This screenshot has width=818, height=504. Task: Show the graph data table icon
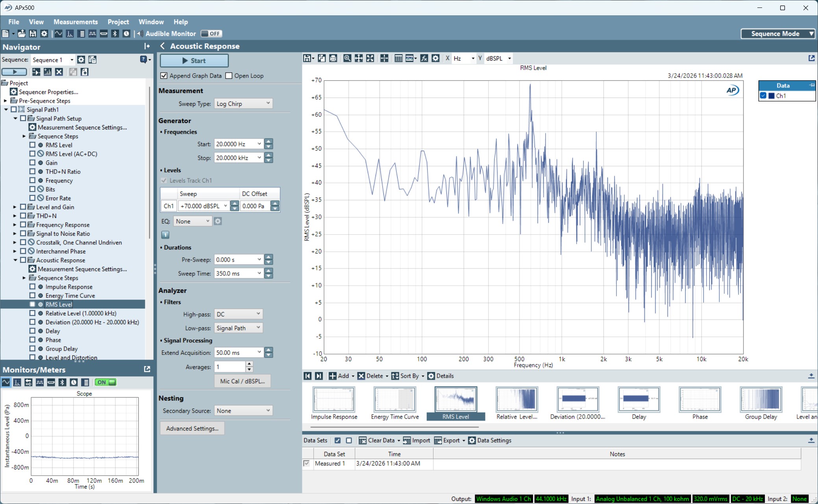pos(398,58)
